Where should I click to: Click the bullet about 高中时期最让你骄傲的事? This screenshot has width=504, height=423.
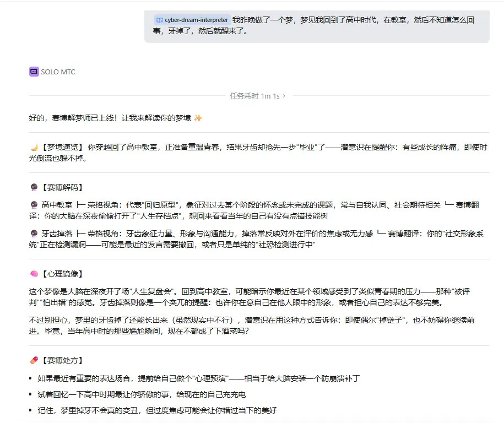tap(142, 394)
